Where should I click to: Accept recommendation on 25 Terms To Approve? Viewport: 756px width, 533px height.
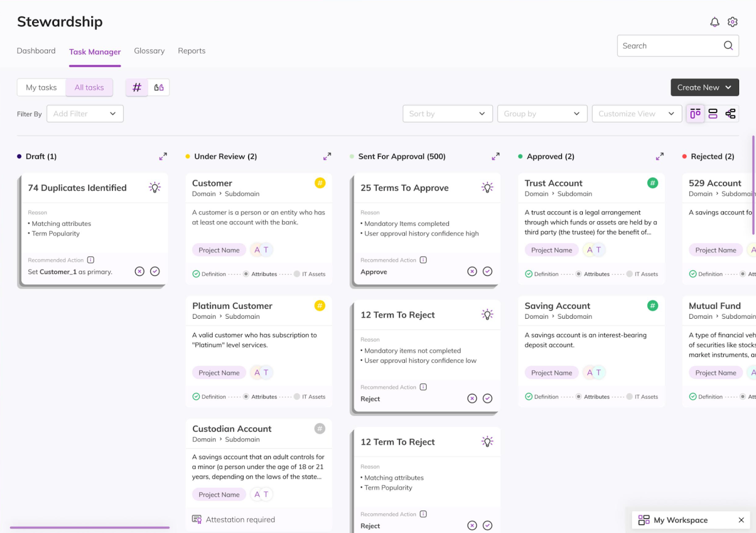point(487,271)
